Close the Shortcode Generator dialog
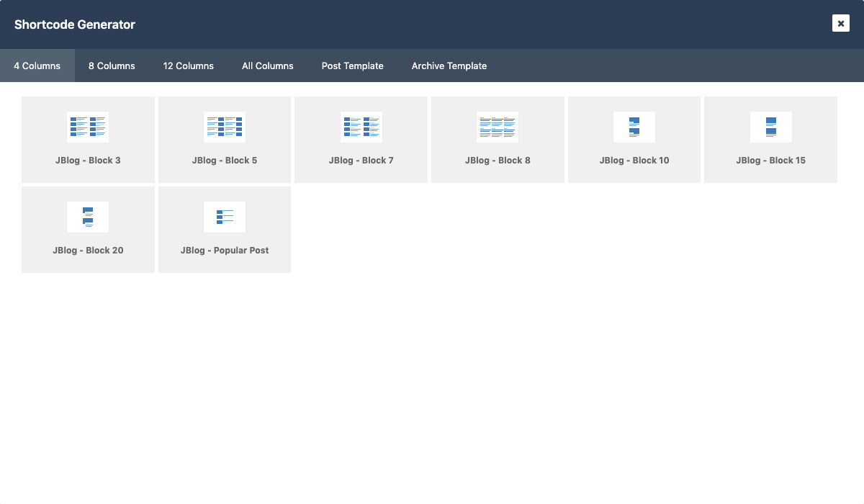The image size is (864, 504). click(x=840, y=23)
